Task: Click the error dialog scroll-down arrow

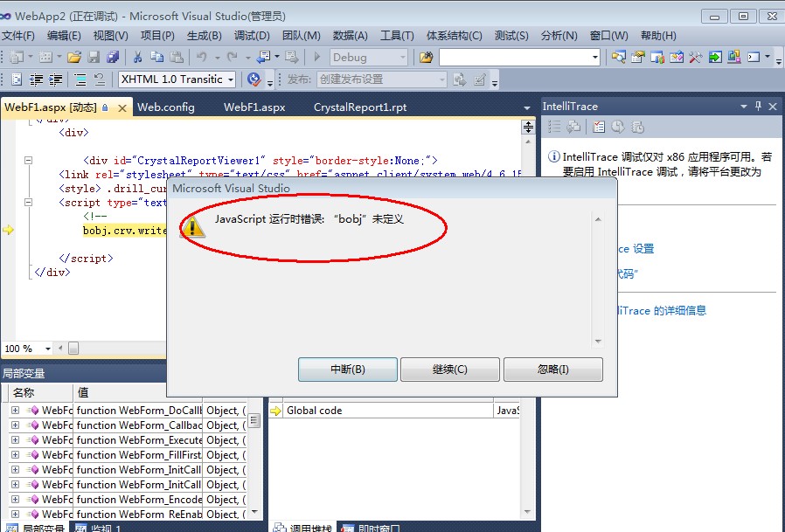Action: click(598, 342)
